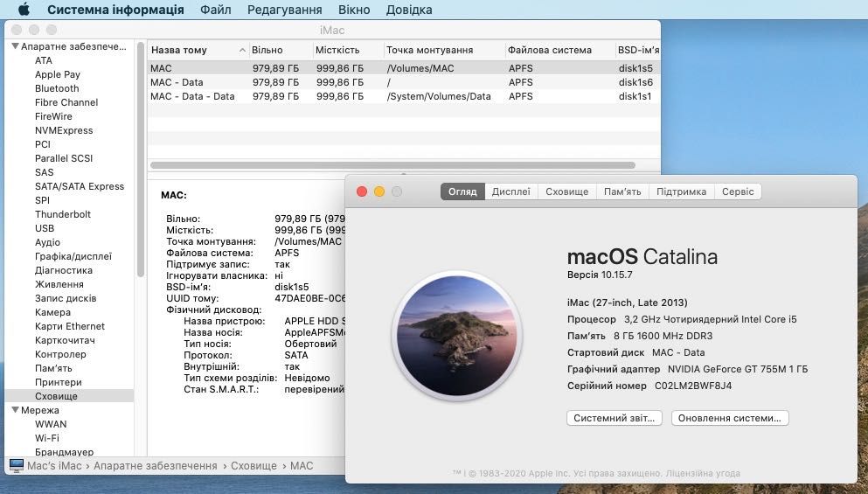Select the MAC volume row

pyautogui.click(x=404, y=68)
